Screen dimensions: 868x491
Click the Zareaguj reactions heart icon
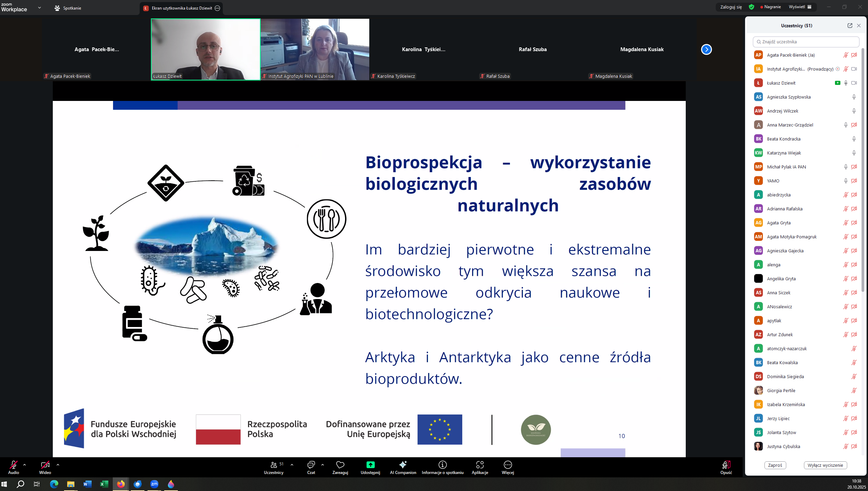click(x=340, y=465)
